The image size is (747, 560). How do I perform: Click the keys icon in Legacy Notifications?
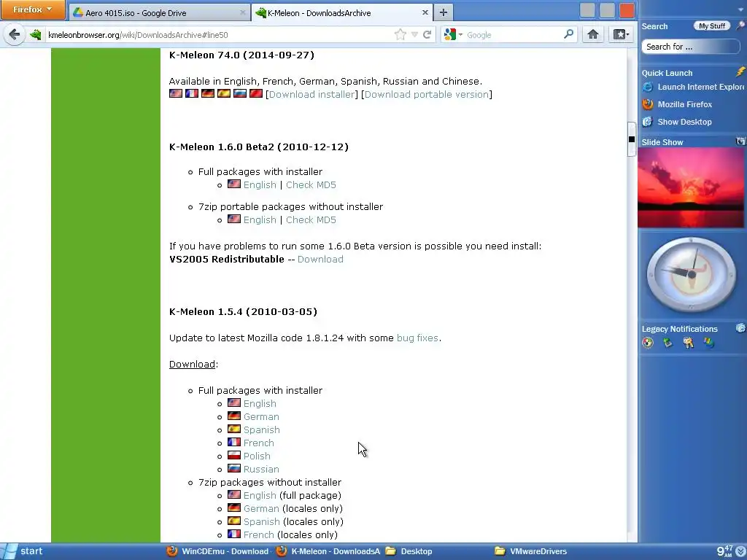689,343
